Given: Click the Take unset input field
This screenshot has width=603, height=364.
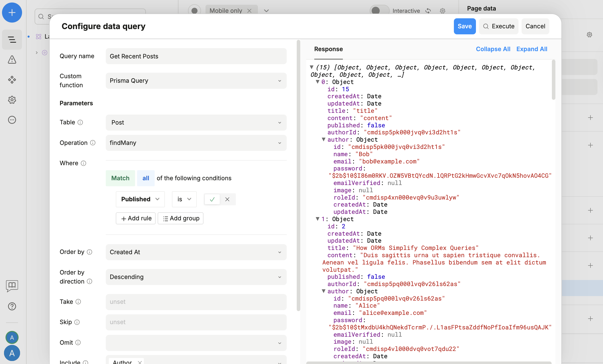Looking at the screenshot, I should [196, 302].
